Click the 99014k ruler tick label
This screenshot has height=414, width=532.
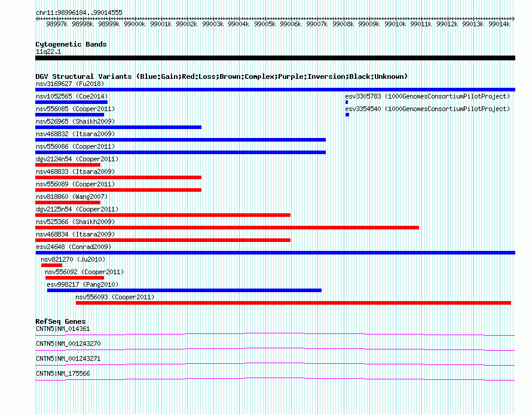point(499,24)
